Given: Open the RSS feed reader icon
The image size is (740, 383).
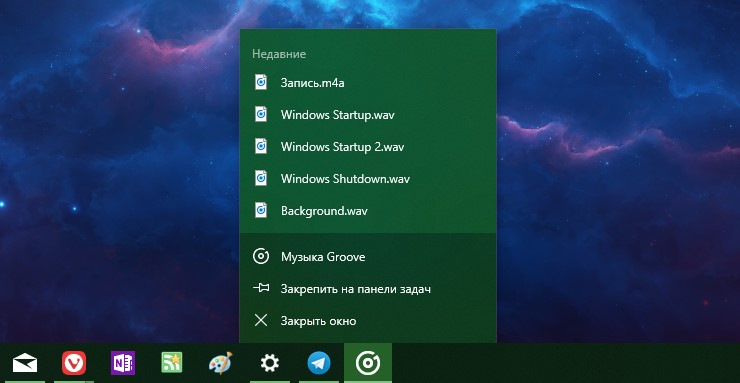Looking at the screenshot, I should click(x=171, y=363).
